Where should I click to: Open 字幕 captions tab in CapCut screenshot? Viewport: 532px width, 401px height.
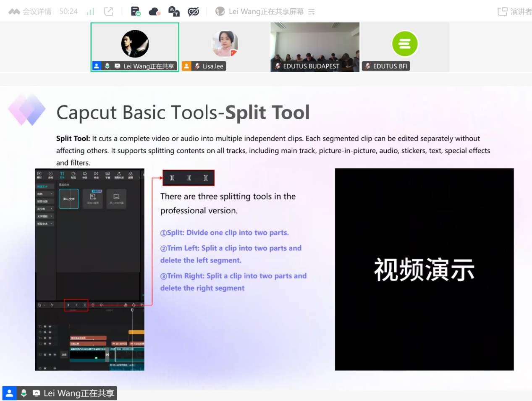click(107, 175)
